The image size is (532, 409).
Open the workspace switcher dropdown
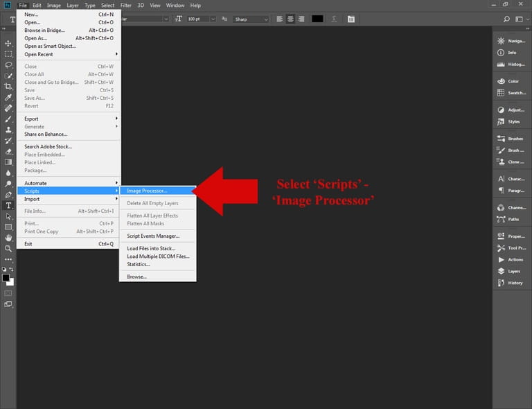point(521,19)
